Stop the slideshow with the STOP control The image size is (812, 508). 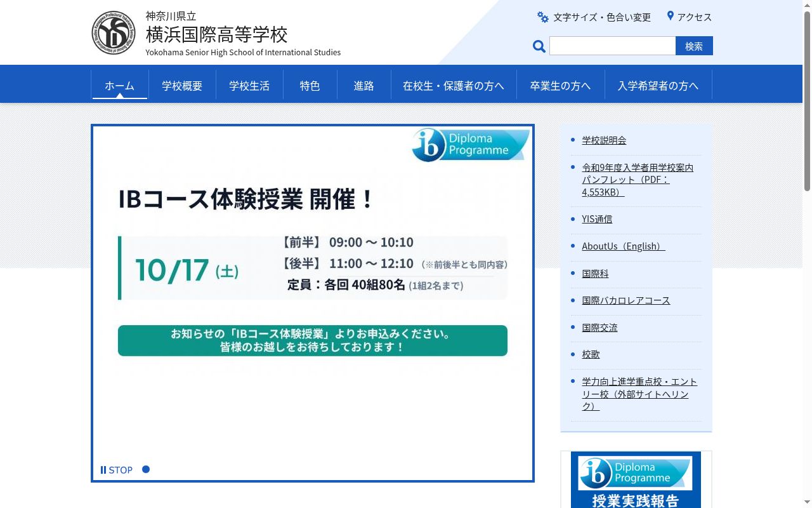(x=117, y=470)
